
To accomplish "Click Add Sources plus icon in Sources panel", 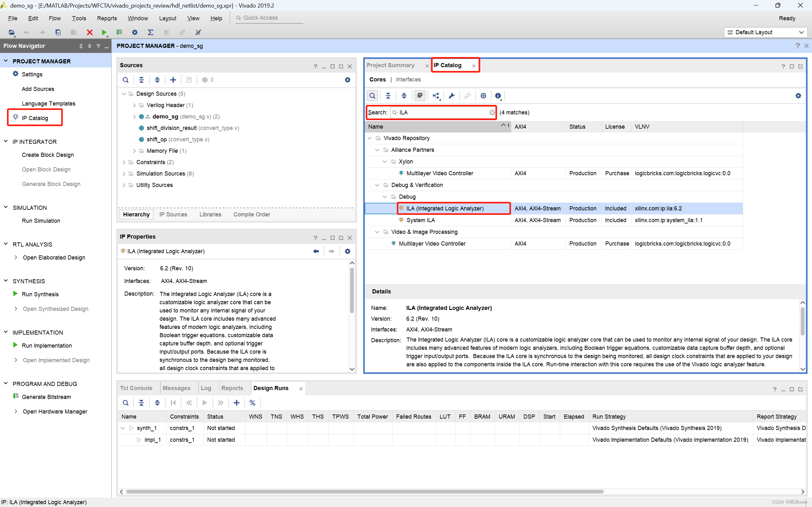I will pos(173,80).
